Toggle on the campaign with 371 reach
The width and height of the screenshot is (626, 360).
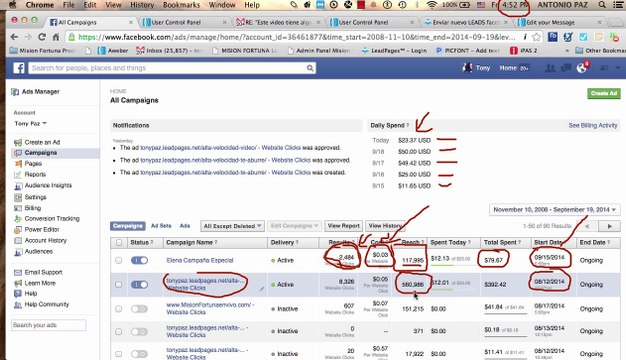tap(139, 331)
